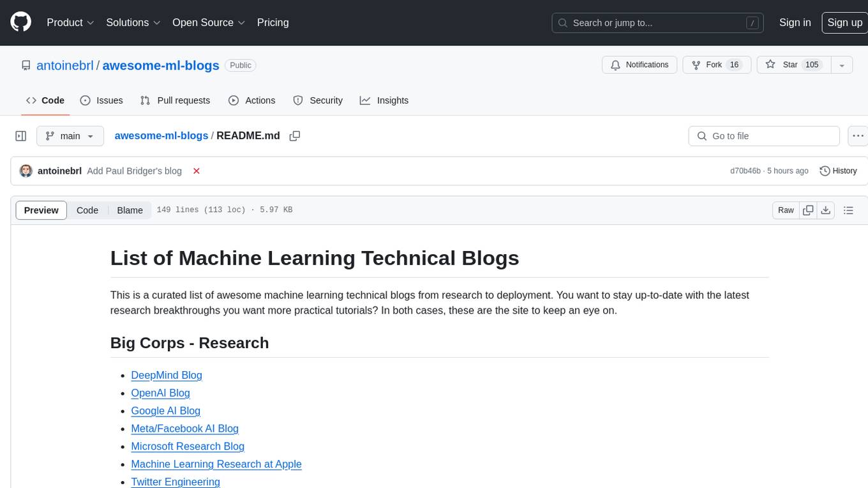Open the more file actions menu

(x=858, y=136)
